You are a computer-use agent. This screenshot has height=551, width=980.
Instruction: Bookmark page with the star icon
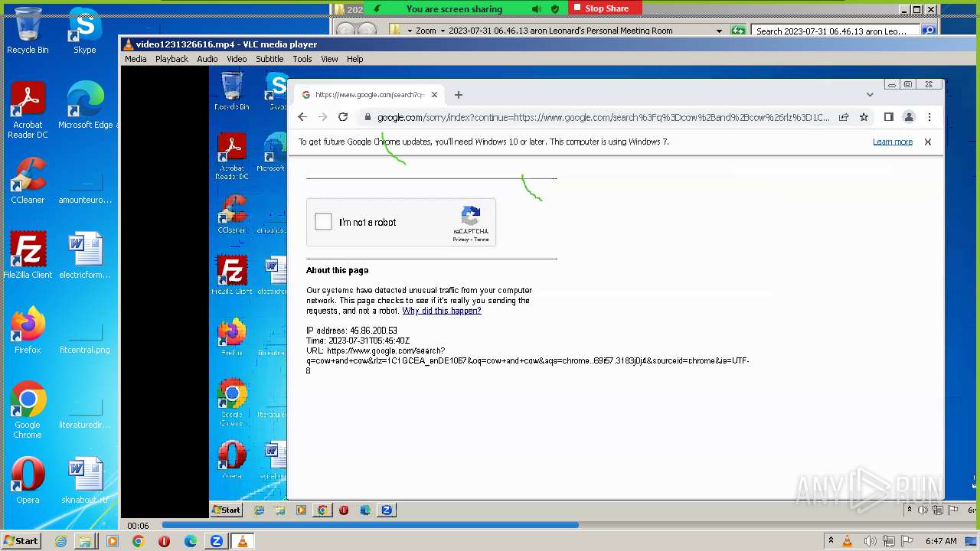864,117
